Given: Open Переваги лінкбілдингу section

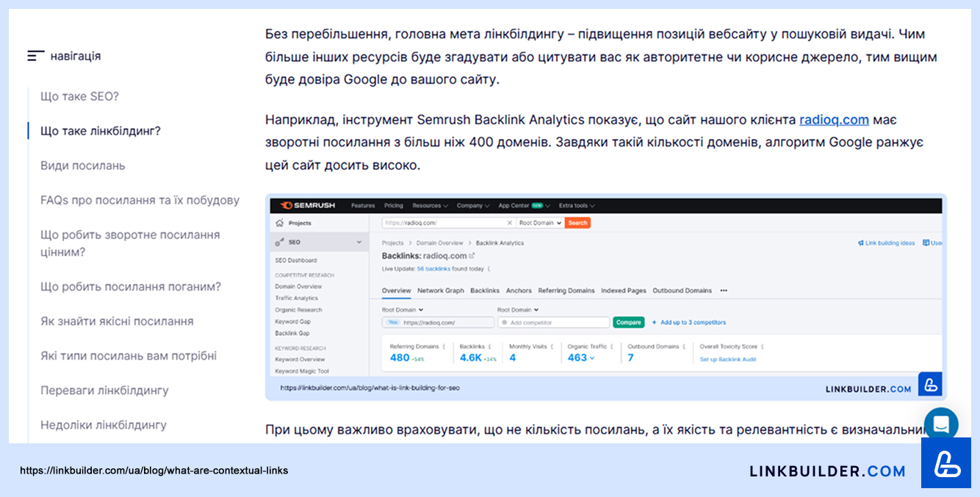Looking at the screenshot, I should coord(104,390).
